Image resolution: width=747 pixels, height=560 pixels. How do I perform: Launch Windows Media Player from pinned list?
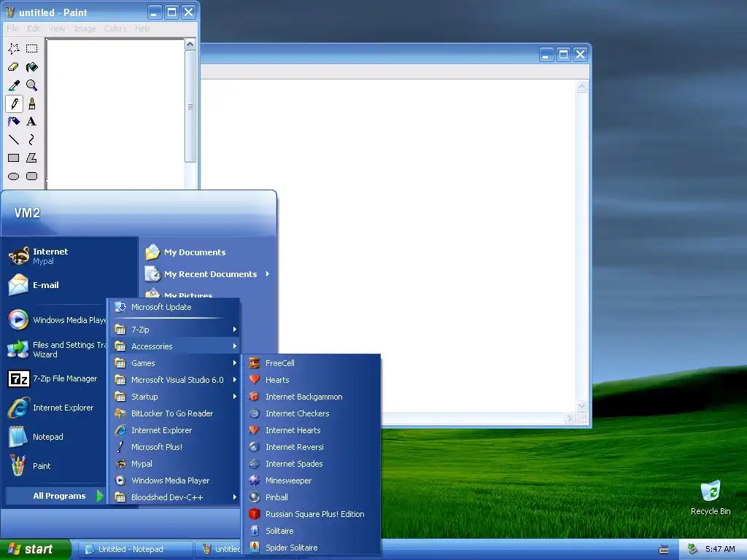tap(56, 320)
